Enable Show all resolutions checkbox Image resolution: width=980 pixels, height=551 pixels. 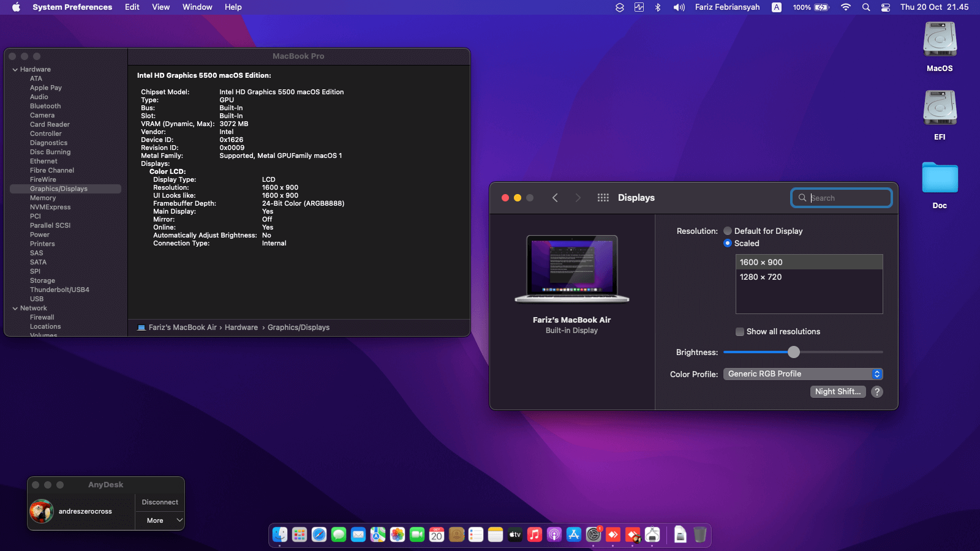click(740, 332)
